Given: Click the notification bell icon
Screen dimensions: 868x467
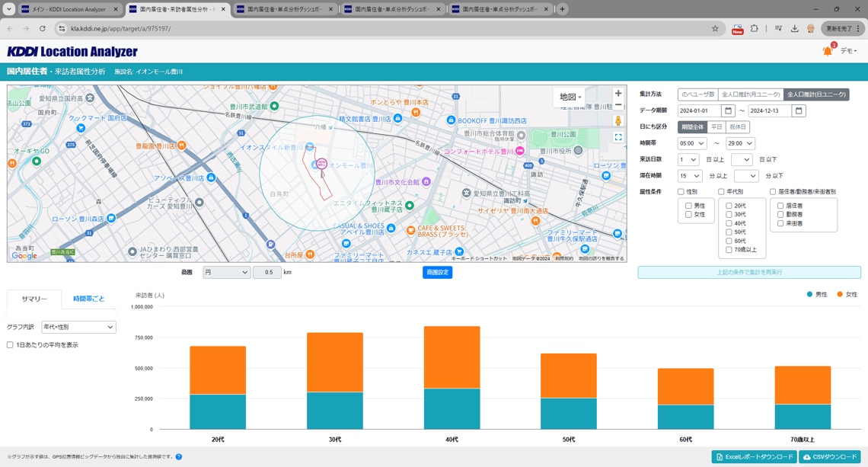Looking at the screenshot, I should coord(827,51).
